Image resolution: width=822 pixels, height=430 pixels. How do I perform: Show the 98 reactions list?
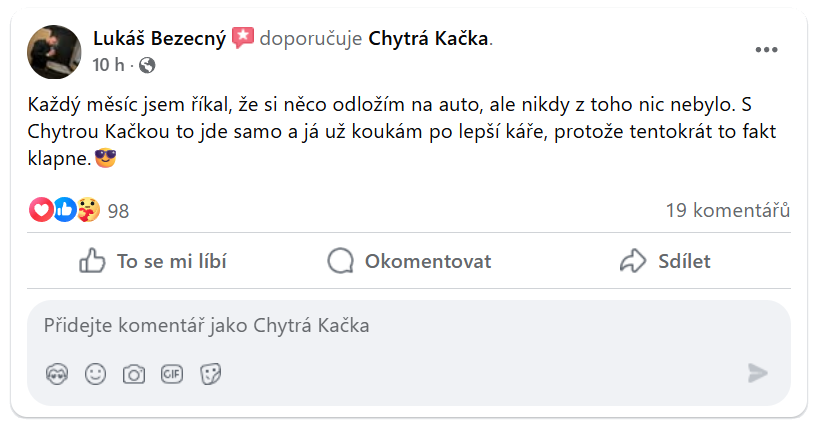coord(118,211)
